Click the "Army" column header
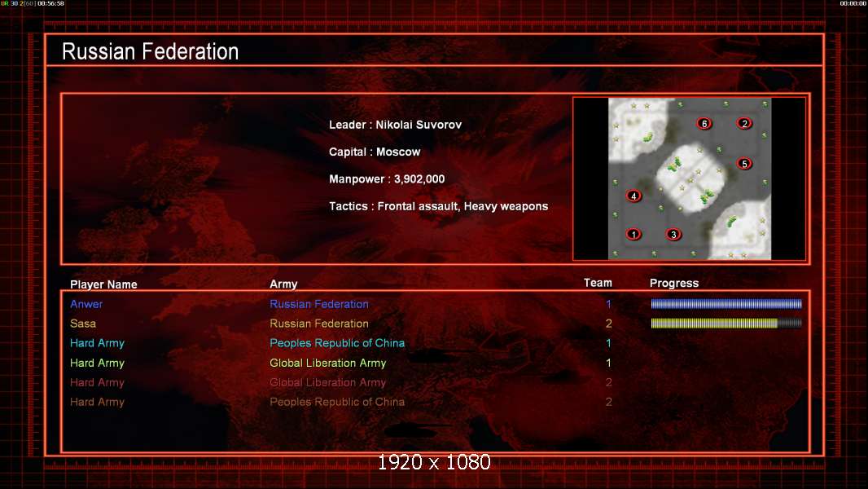 click(283, 284)
